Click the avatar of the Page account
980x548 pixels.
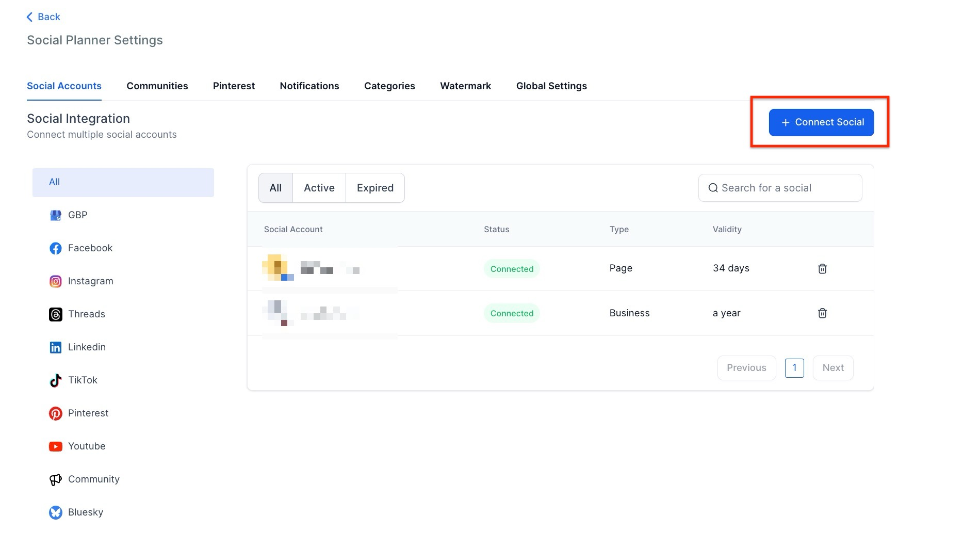(277, 267)
